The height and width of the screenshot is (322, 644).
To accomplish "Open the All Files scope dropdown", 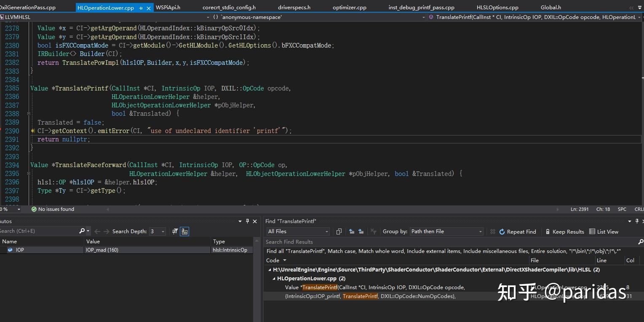I will [x=298, y=232].
